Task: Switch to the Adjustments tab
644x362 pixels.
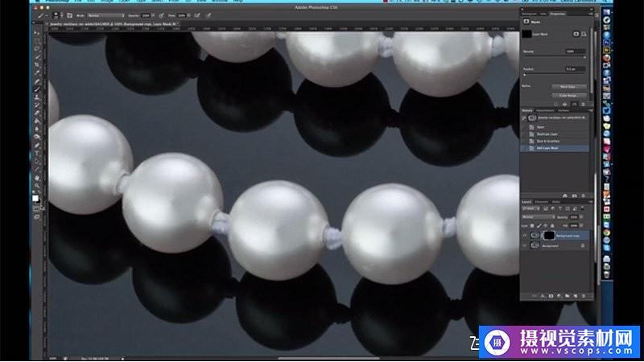Action: click(x=546, y=110)
